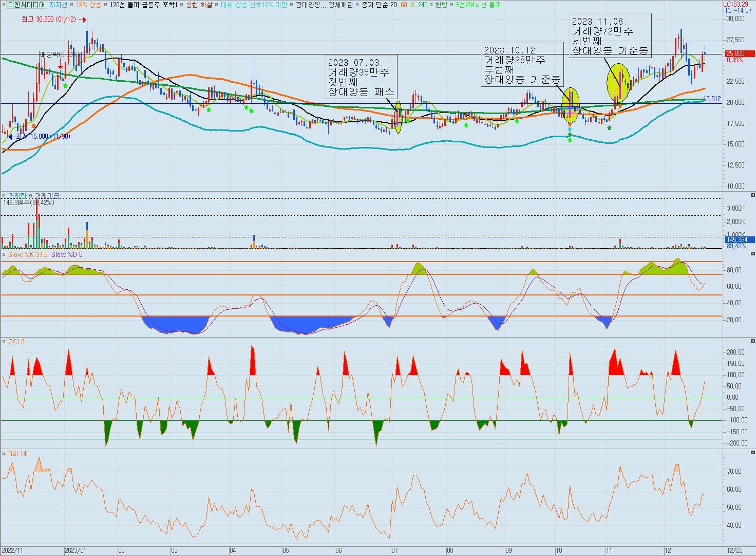Click square marker before Slow %K label
This screenshot has width=756, height=556.
4,254
